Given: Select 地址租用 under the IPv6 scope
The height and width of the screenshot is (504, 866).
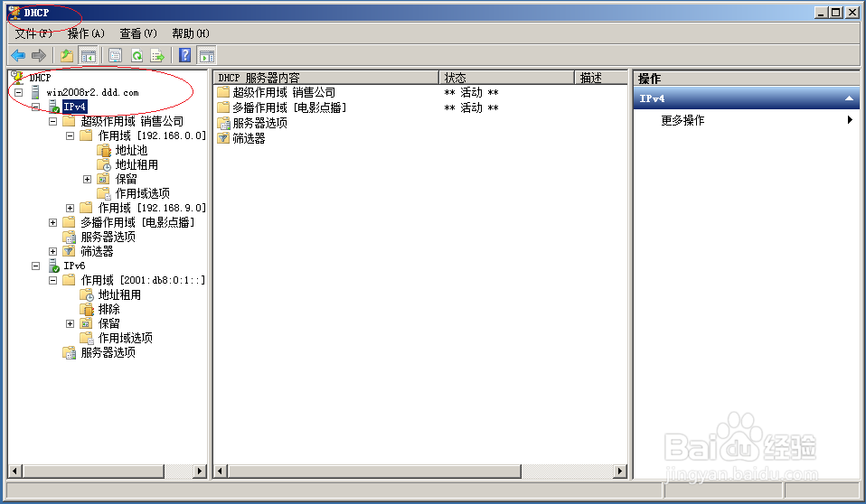Looking at the screenshot, I should tap(119, 294).
